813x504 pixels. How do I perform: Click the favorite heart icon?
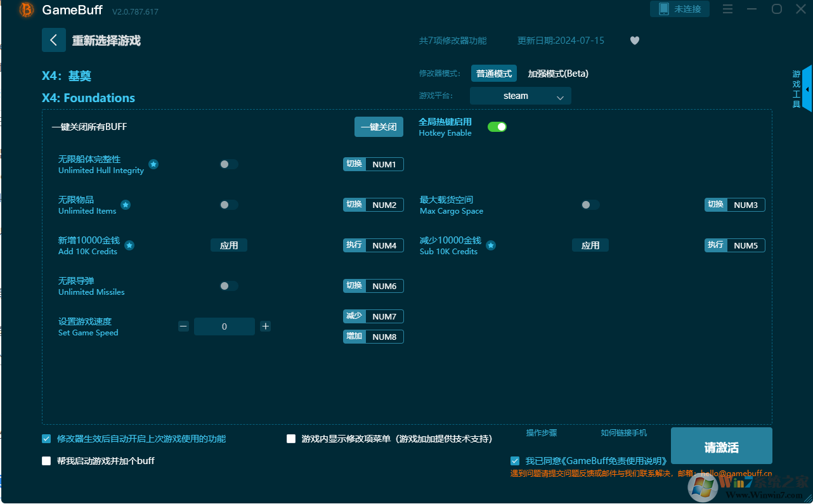pyautogui.click(x=634, y=41)
